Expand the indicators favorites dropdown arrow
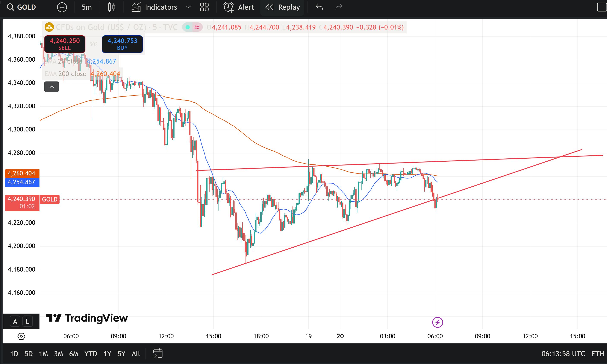 tap(188, 7)
